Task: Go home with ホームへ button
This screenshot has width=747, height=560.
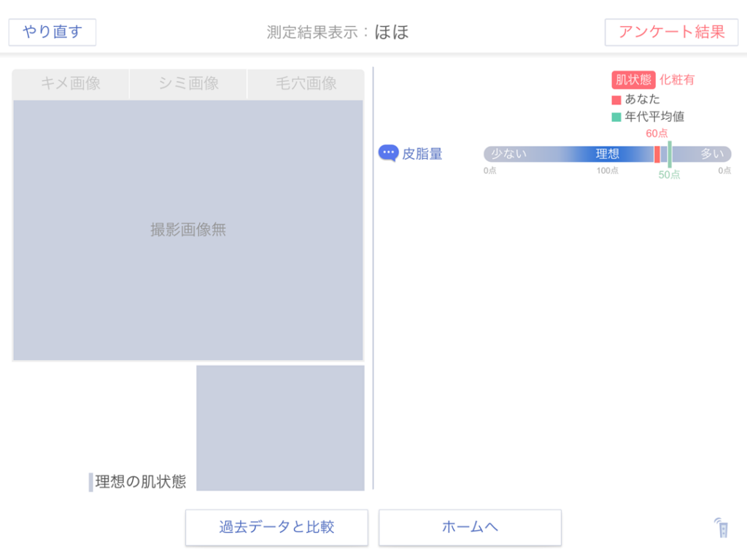Action: coord(470,527)
